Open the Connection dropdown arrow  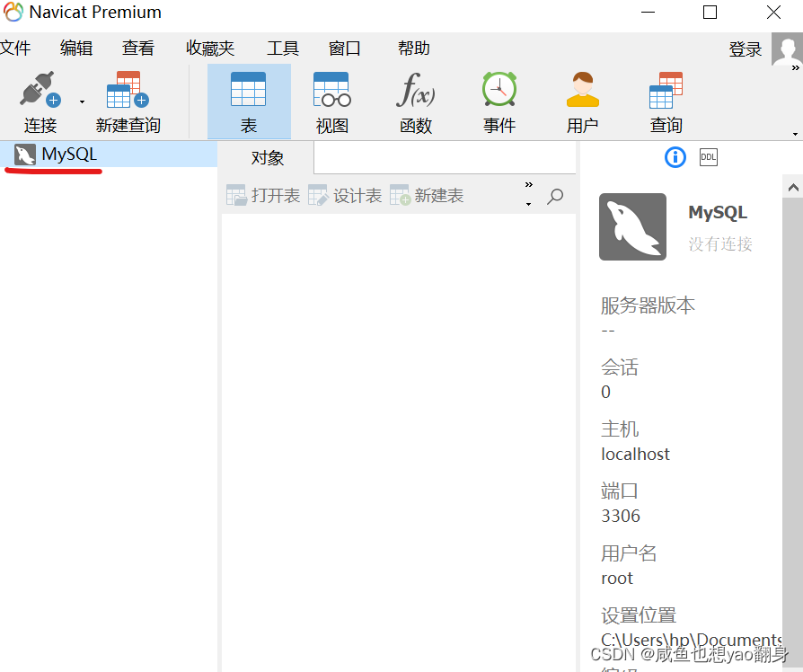point(82,102)
